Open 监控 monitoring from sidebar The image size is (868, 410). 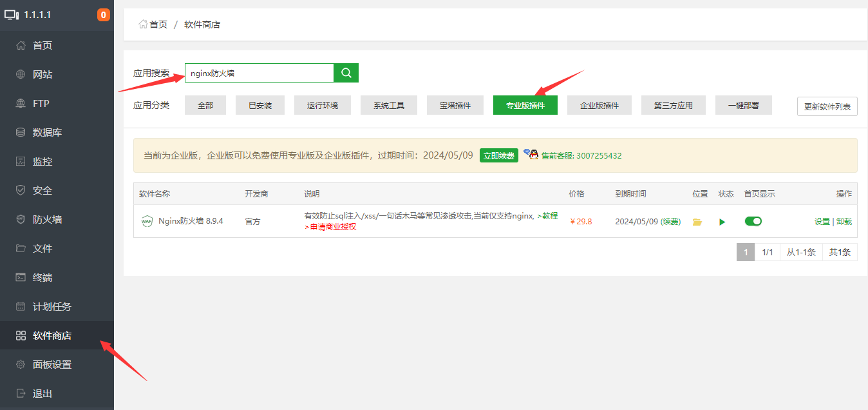click(x=41, y=161)
